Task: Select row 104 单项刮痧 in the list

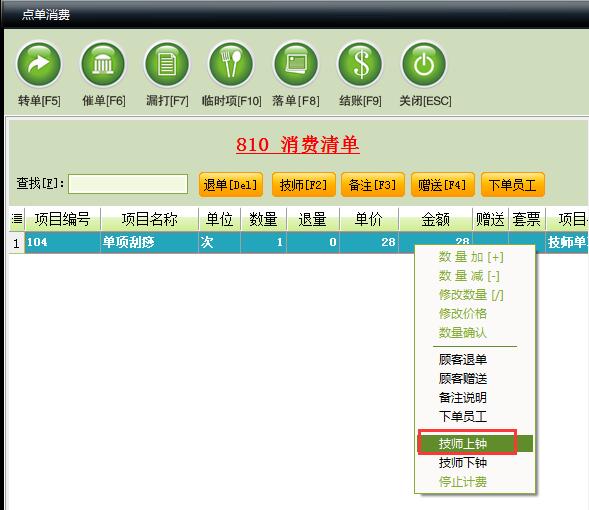Action: click(298, 242)
